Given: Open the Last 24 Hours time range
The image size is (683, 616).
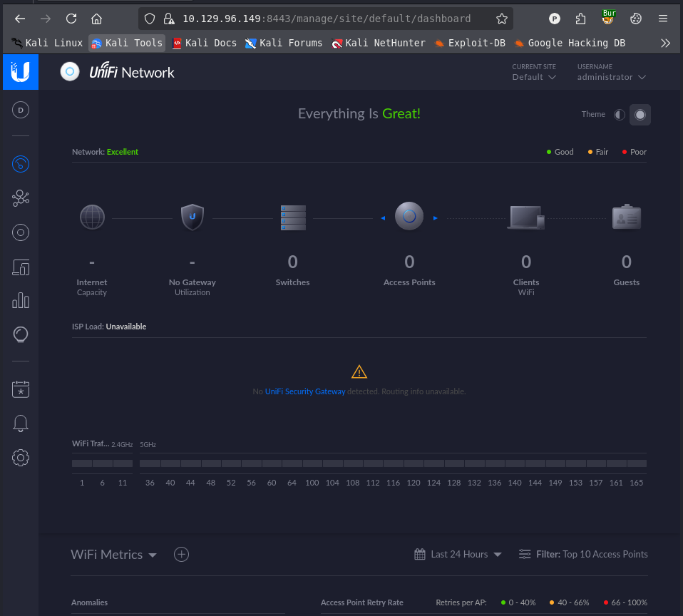Looking at the screenshot, I should coord(458,554).
